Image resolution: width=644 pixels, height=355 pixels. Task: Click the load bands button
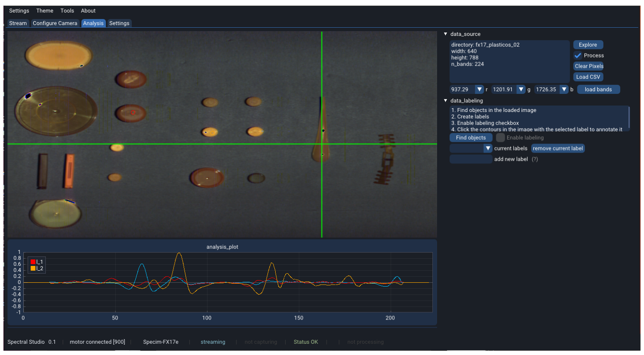coord(598,90)
